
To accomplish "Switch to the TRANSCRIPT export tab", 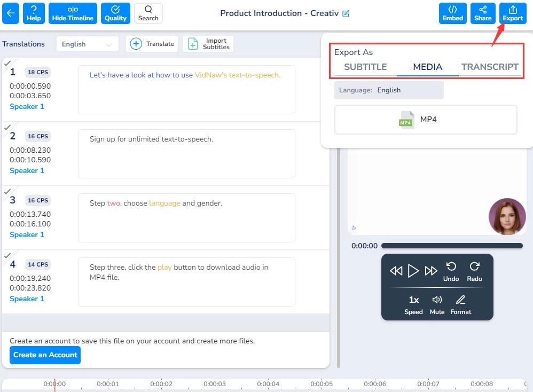I will tap(490, 67).
